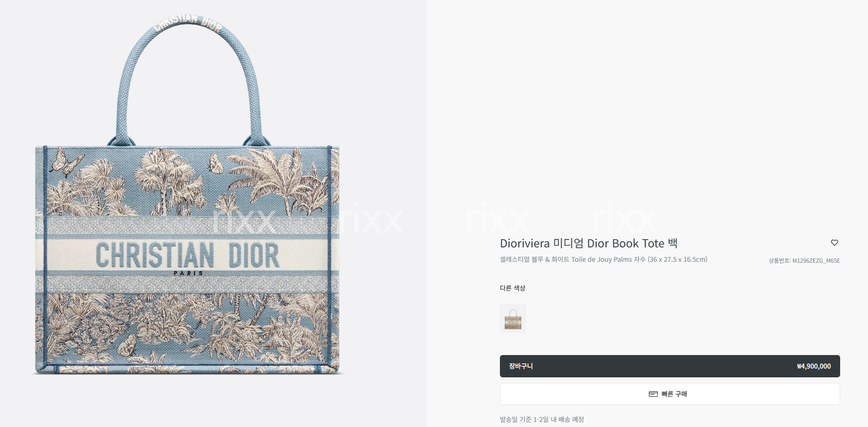Add the bag to wishlist with heart icon
The image size is (868, 427).
(x=834, y=243)
